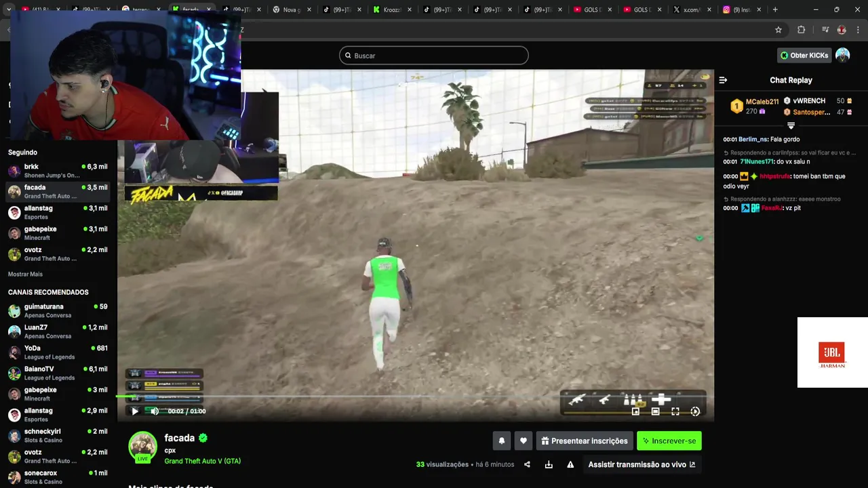Screen dimensions: 868x488
Task: Click Mostrar Mais under Seguindo
Action: tap(25, 274)
